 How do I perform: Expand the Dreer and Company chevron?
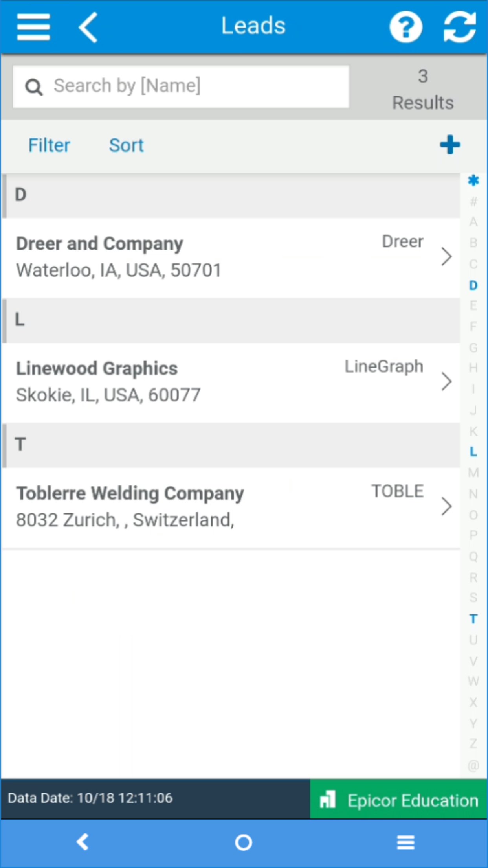[x=446, y=257]
